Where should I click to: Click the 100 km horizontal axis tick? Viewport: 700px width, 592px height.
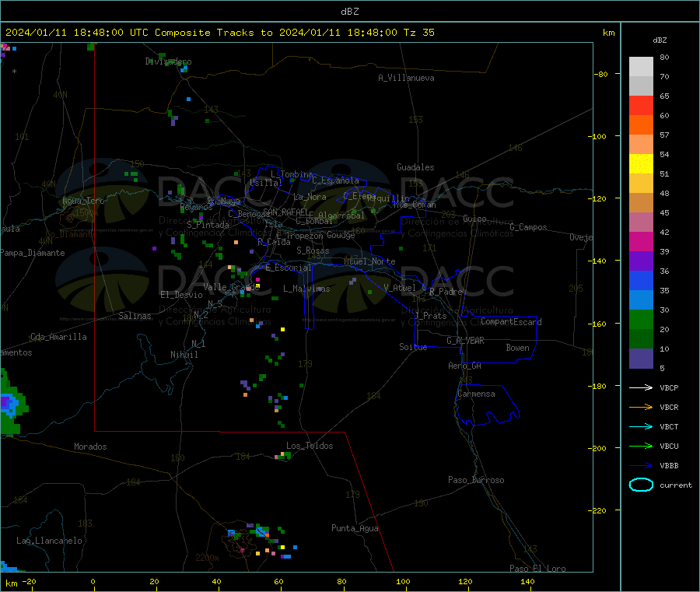(404, 581)
